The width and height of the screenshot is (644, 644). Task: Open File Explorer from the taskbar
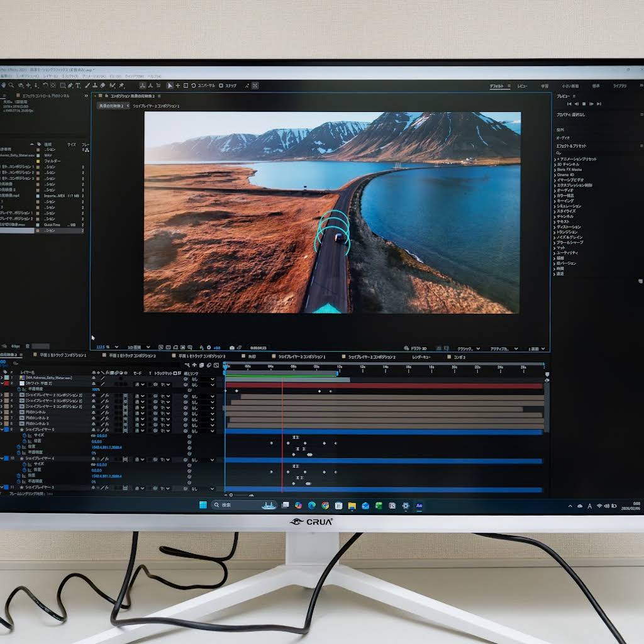pyautogui.click(x=352, y=506)
